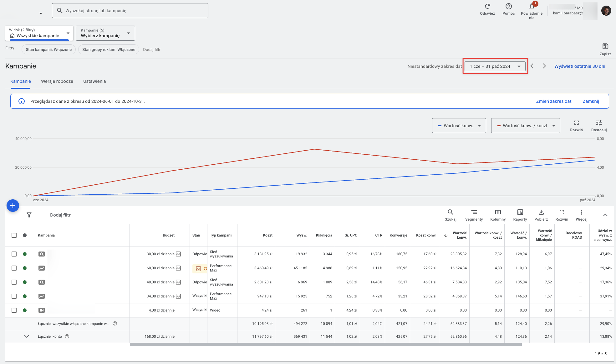Collapse the chart using table toolbar chevron
616x364 pixels.
coord(605,215)
